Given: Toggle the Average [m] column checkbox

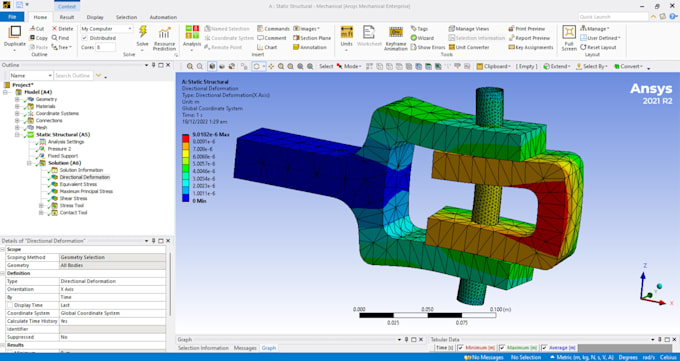Looking at the screenshot, I should click(x=544, y=348).
